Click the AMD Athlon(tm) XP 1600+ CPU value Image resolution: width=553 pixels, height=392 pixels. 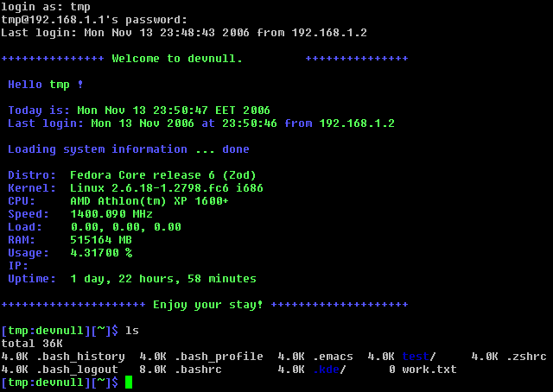click(x=149, y=201)
